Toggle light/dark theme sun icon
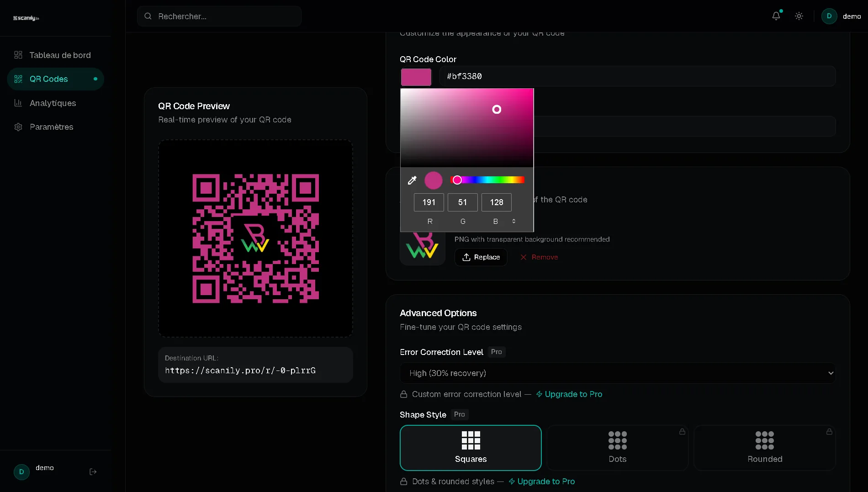868x492 pixels. pyautogui.click(x=799, y=16)
